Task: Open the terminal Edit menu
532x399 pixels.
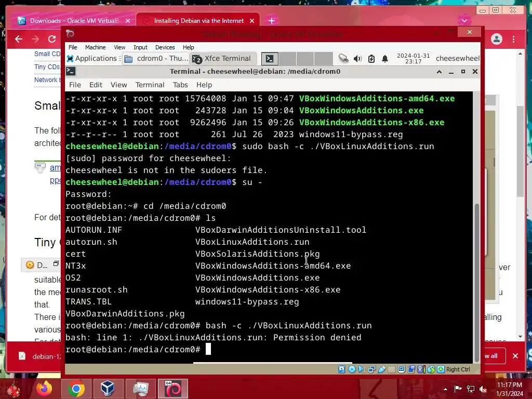Action: [96, 85]
